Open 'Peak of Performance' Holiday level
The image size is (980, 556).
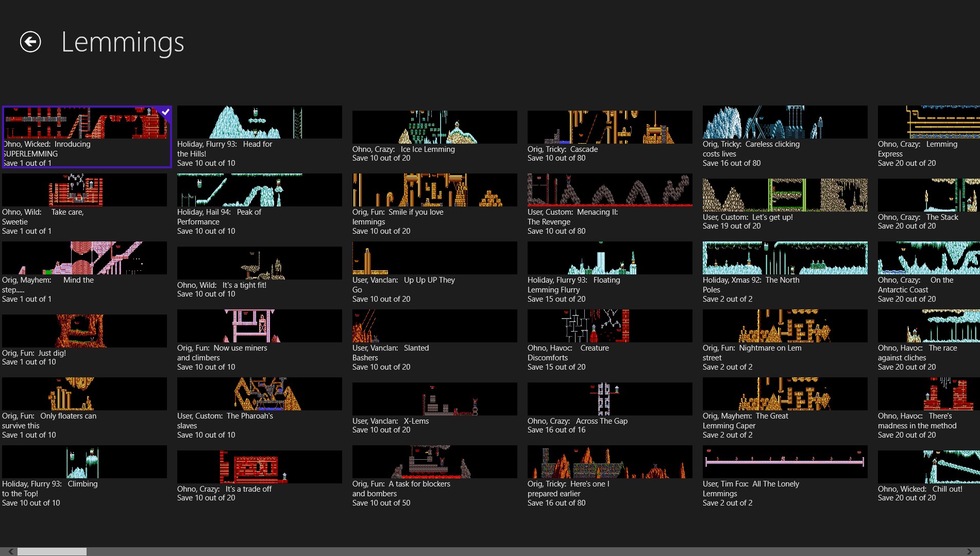pos(260,204)
